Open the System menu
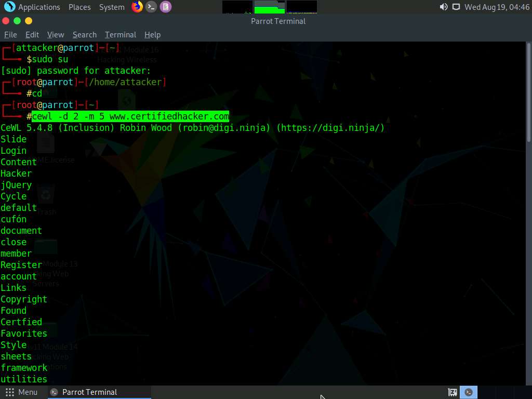 112,7
